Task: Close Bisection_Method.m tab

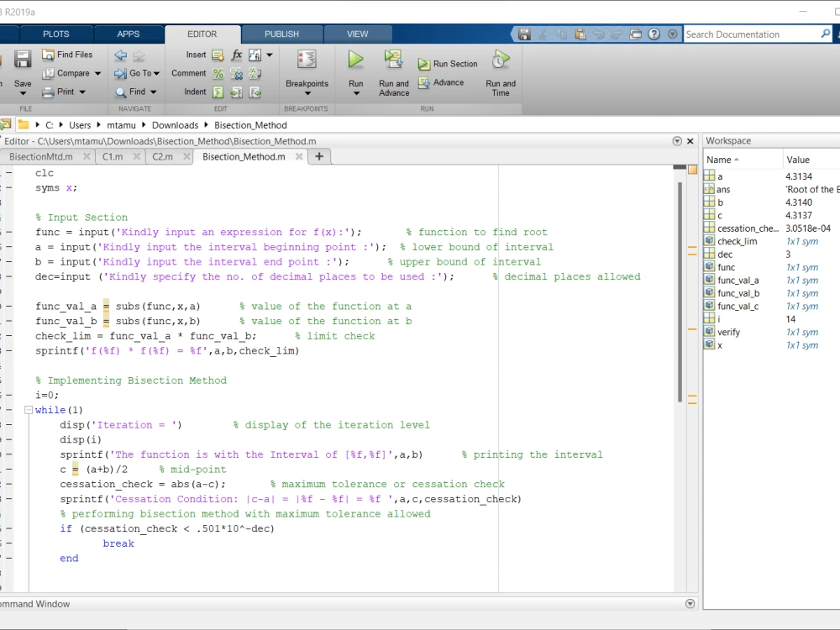Action: (300, 156)
